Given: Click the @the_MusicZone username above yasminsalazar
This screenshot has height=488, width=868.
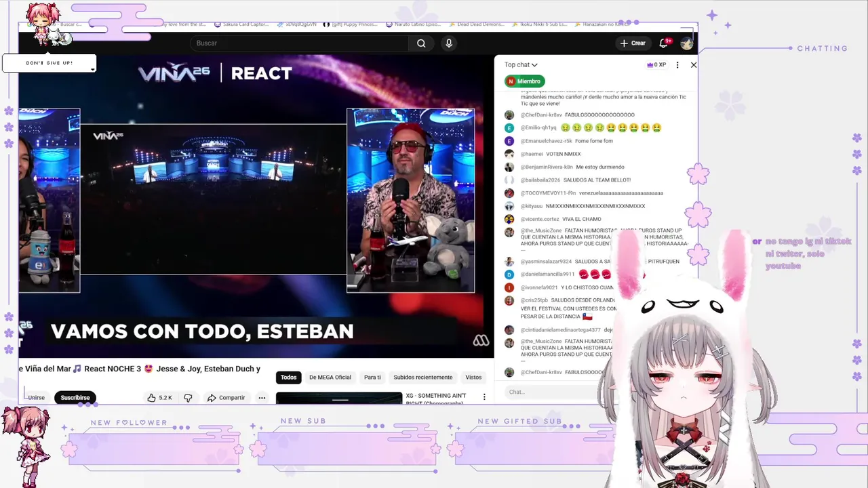Looking at the screenshot, I should [x=540, y=231].
